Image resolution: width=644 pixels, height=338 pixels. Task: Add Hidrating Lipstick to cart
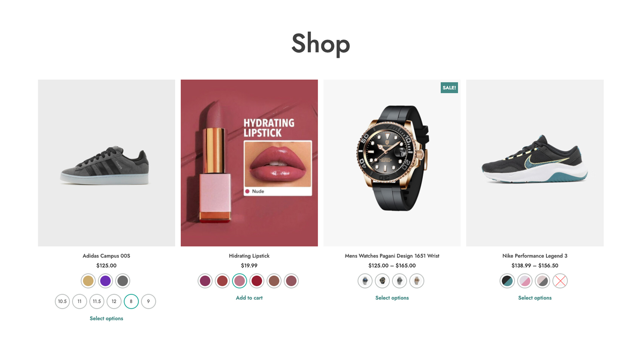(x=249, y=298)
